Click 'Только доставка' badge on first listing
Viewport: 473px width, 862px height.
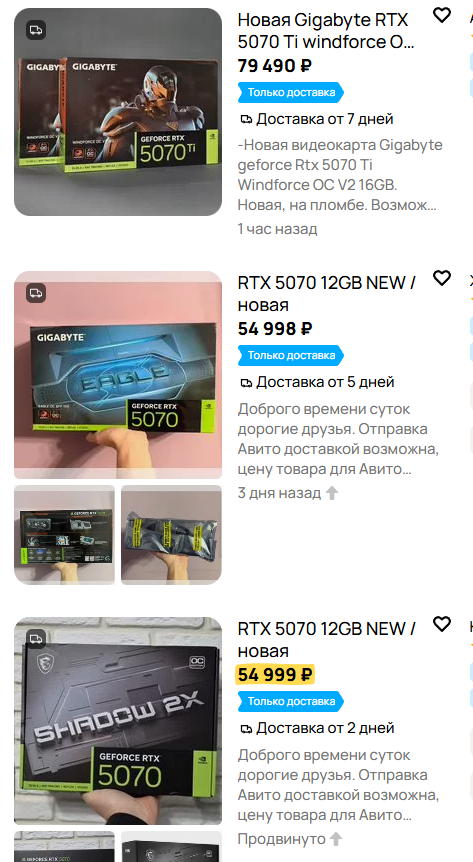click(290, 92)
